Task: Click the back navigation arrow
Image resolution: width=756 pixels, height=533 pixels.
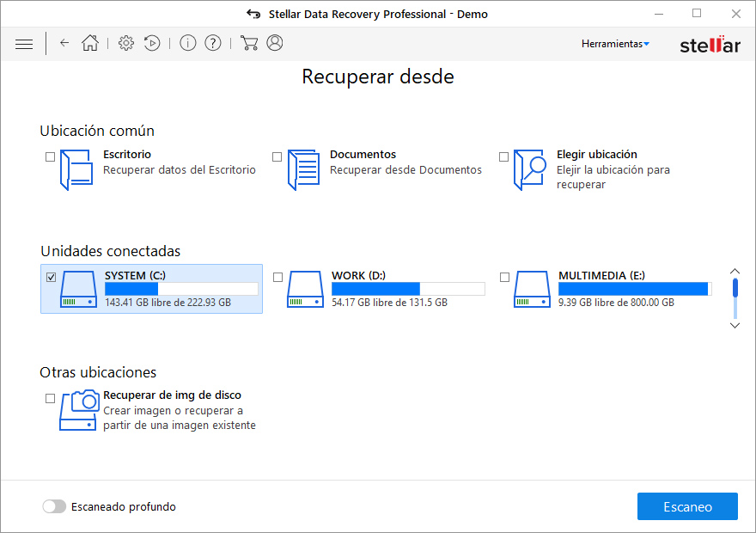Action: [64, 43]
